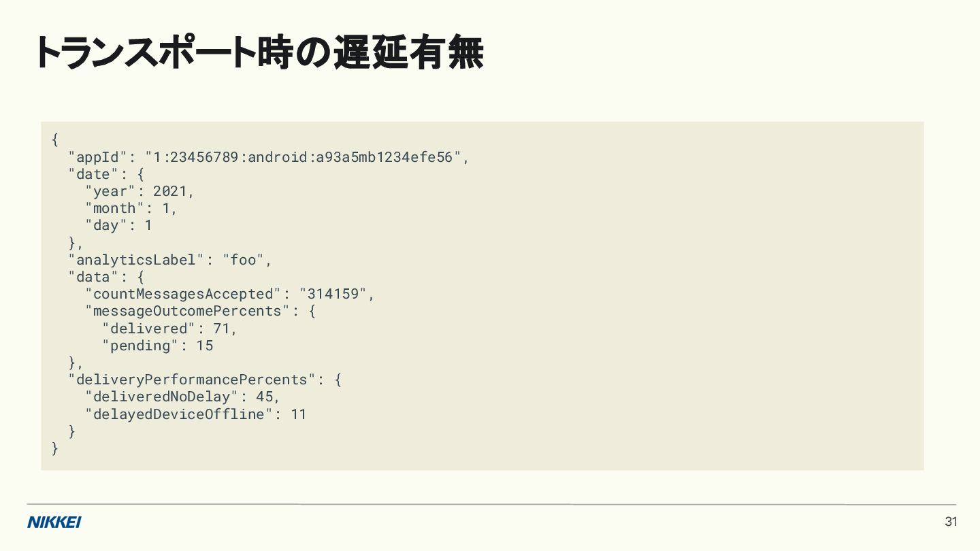Click the "data" key in JSON
980x551 pixels.
coord(93,277)
